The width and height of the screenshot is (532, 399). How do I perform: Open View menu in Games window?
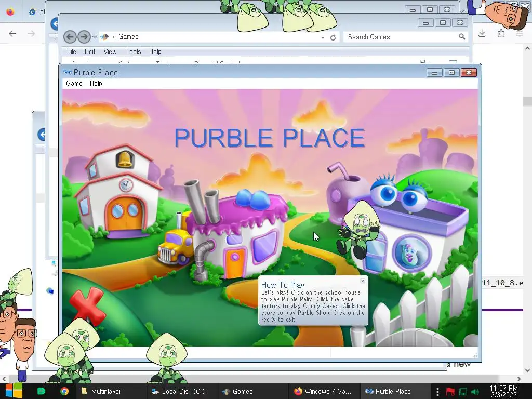(110, 51)
